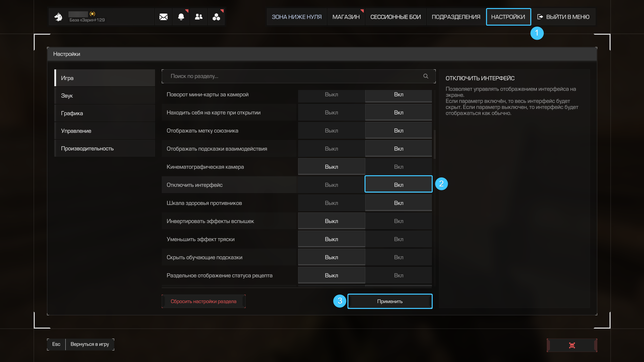This screenshot has width=644, height=362.
Task: Disable Поворот мини-карты за камерой
Action: tap(331, 95)
